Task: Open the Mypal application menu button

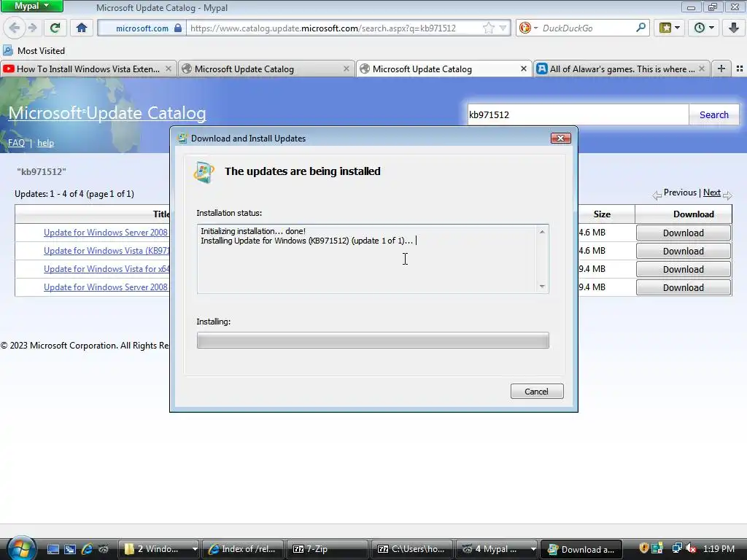Action: pyautogui.click(x=31, y=6)
